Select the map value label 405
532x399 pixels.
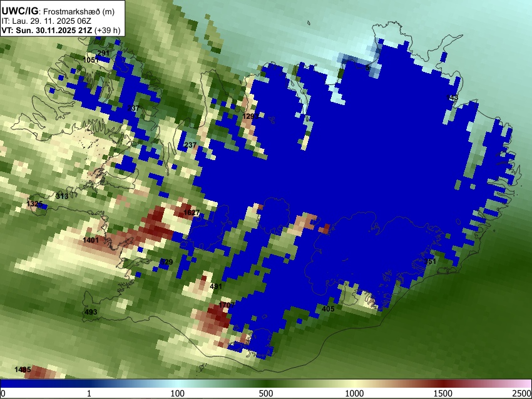pyautogui.click(x=328, y=309)
